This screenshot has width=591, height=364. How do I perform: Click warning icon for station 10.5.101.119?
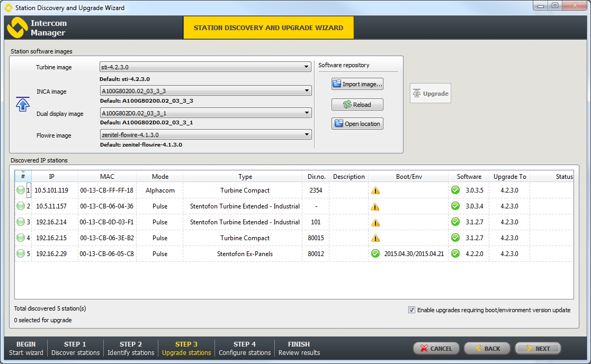(375, 190)
